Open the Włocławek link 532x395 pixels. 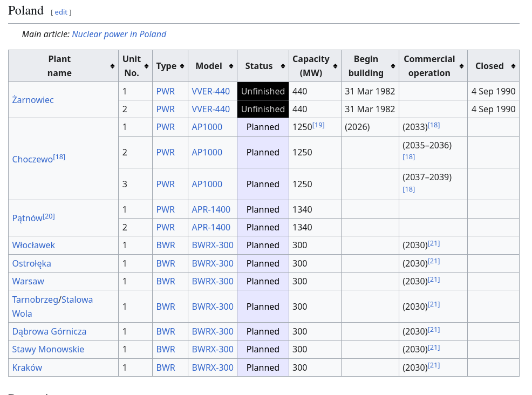[x=33, y=246]
